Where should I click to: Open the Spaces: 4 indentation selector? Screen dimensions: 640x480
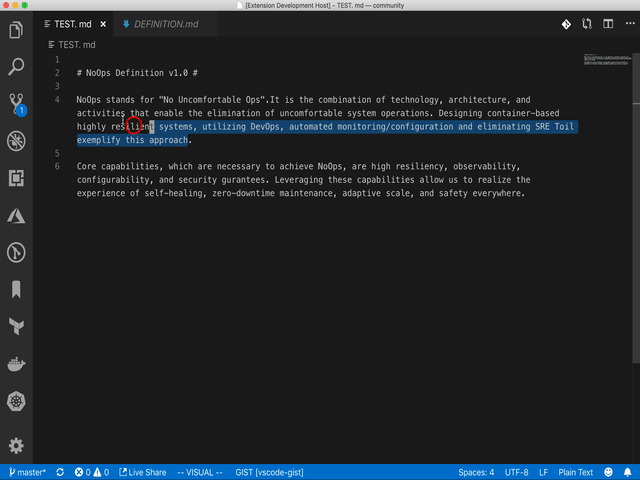tap(475, 472)
